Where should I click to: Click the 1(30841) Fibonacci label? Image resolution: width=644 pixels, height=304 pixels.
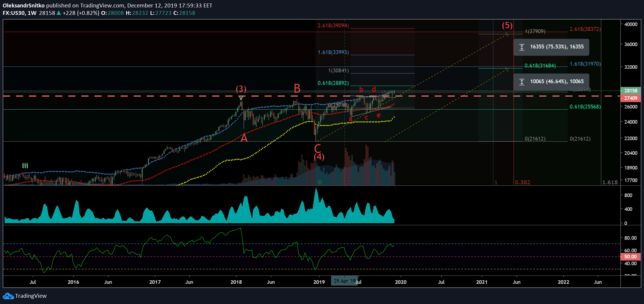tap(338, 71)
